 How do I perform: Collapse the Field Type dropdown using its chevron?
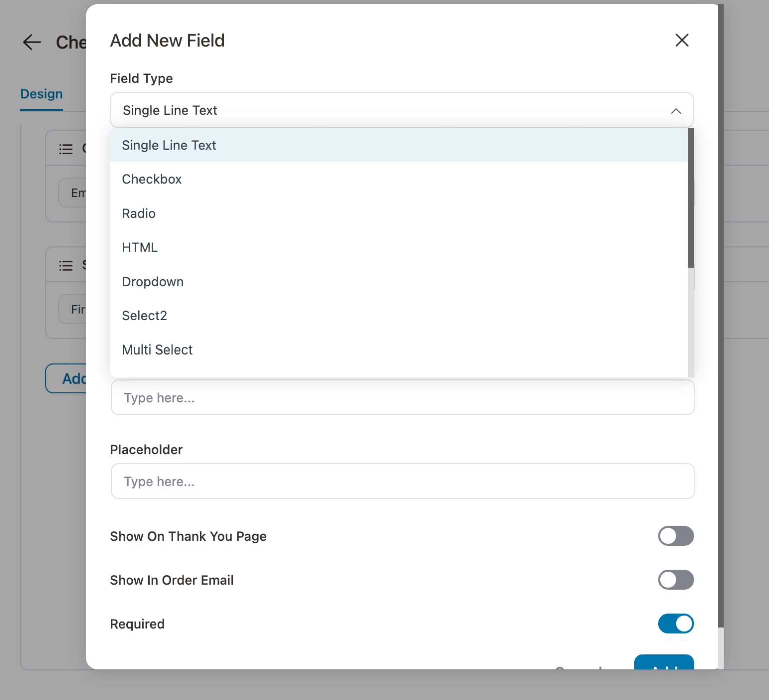(676, 110)
